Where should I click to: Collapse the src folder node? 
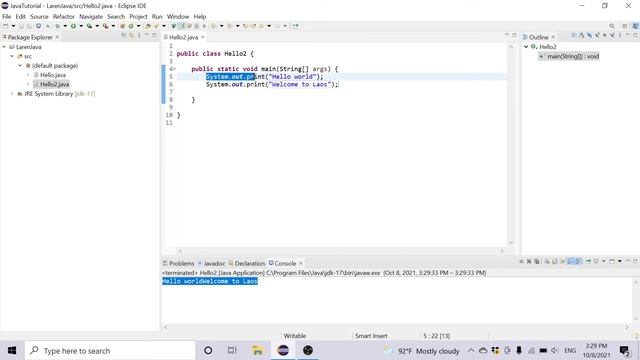point(12,56)
